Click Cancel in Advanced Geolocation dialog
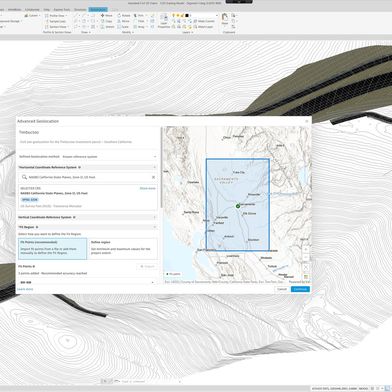The height and width of the screenshot is (392, 392). 282,289
